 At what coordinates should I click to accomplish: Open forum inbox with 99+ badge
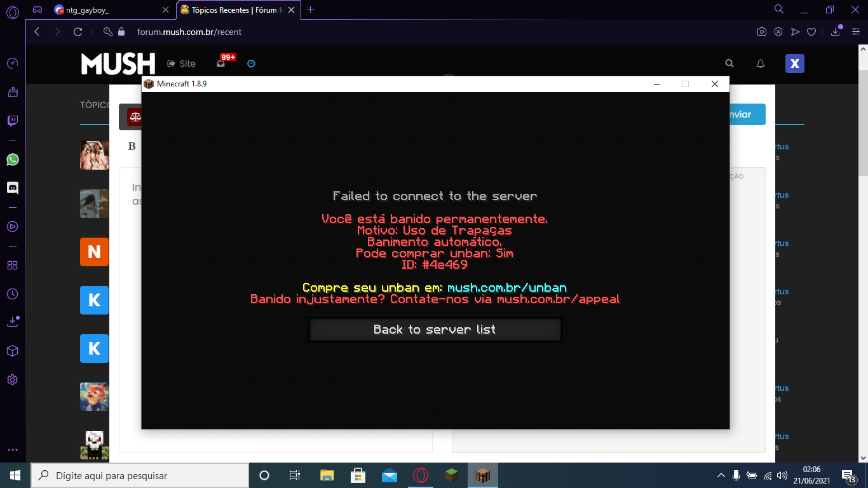point(221,63)
